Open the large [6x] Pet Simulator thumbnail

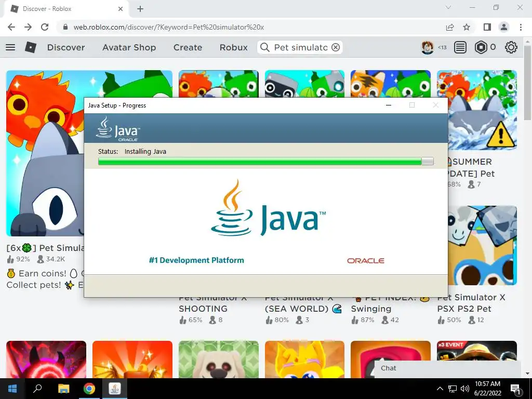click(x=45, y=153)
